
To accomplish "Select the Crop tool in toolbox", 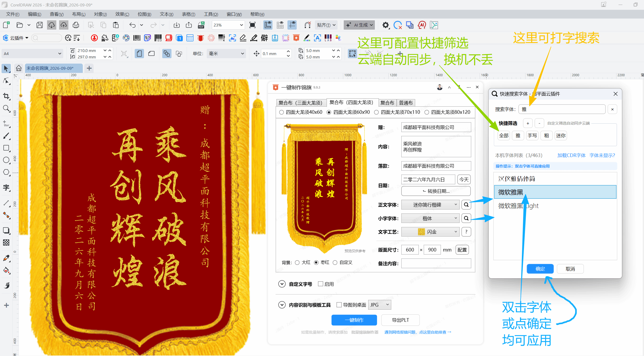I will tap(6, 96).
